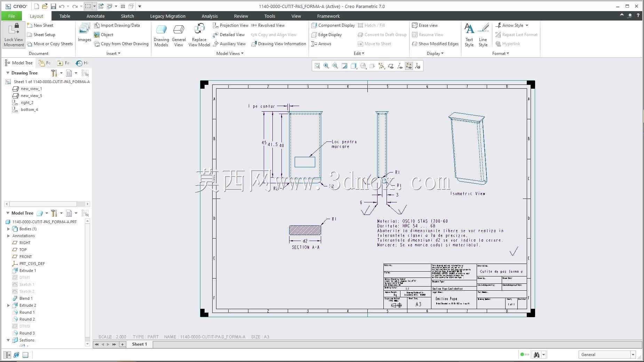Expand the Extrude 2 tree node
Screen dimensions: 644x362
click(x=9, y=305)
